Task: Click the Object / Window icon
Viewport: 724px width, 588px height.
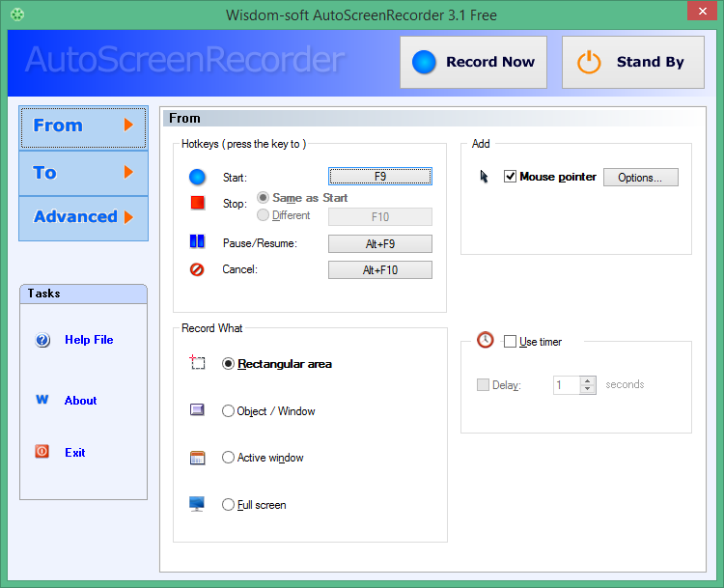Action: [x=197, y=409]
